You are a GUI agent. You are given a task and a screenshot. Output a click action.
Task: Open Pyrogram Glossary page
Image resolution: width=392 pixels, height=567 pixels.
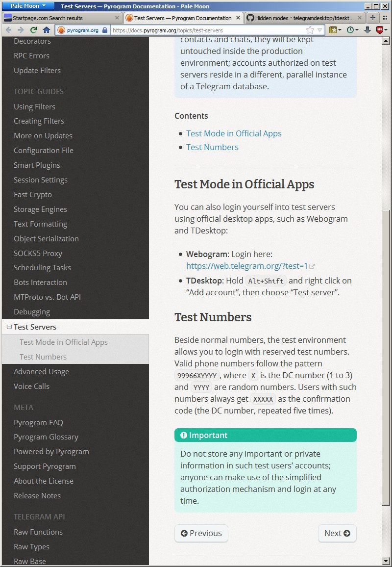pyautogui.click(x=46, y=437)
